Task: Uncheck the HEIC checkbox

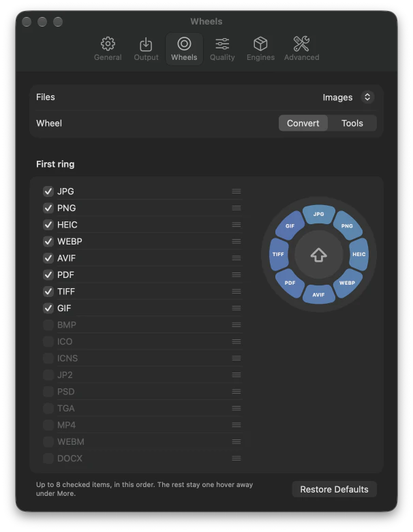Action: (48, 225)
